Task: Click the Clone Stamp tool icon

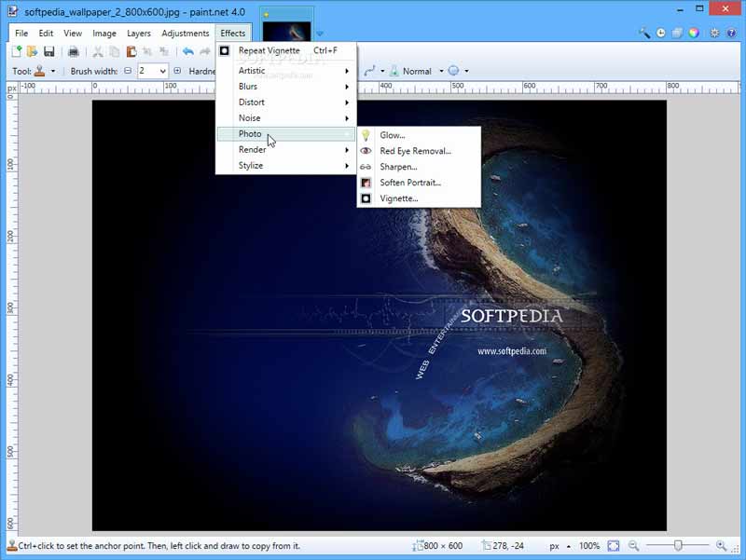Action: pyautogui.click(x=40, y=71)
